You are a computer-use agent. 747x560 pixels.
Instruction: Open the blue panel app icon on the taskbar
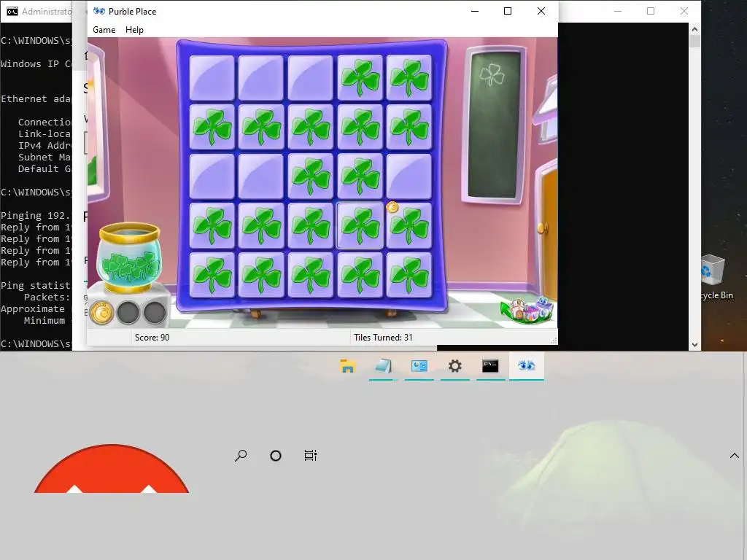tap(419, 366)
